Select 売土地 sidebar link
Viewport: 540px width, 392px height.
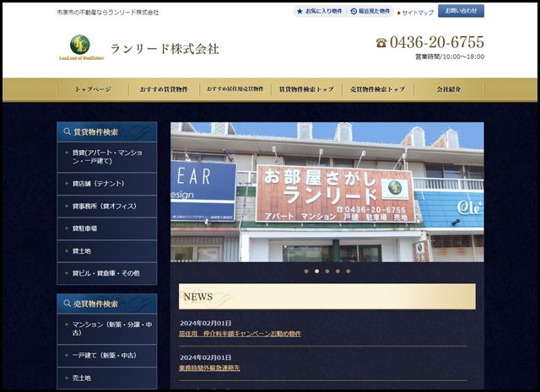pos(107,378)
